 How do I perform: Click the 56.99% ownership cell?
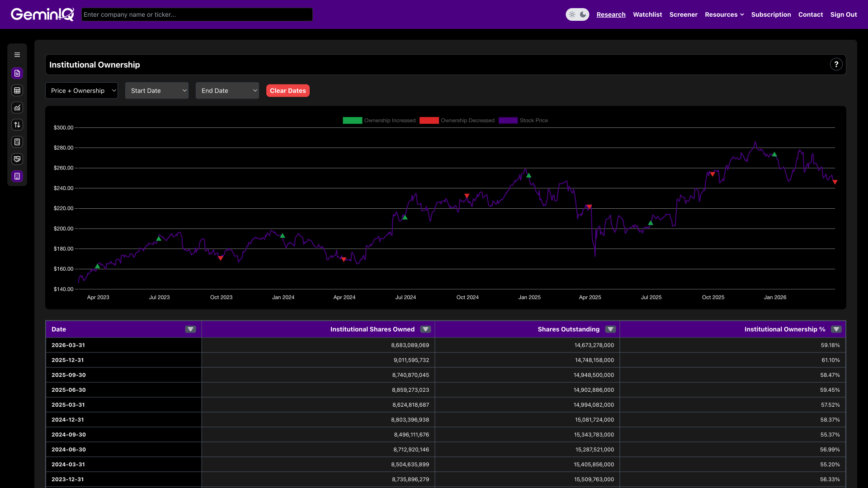733,450
